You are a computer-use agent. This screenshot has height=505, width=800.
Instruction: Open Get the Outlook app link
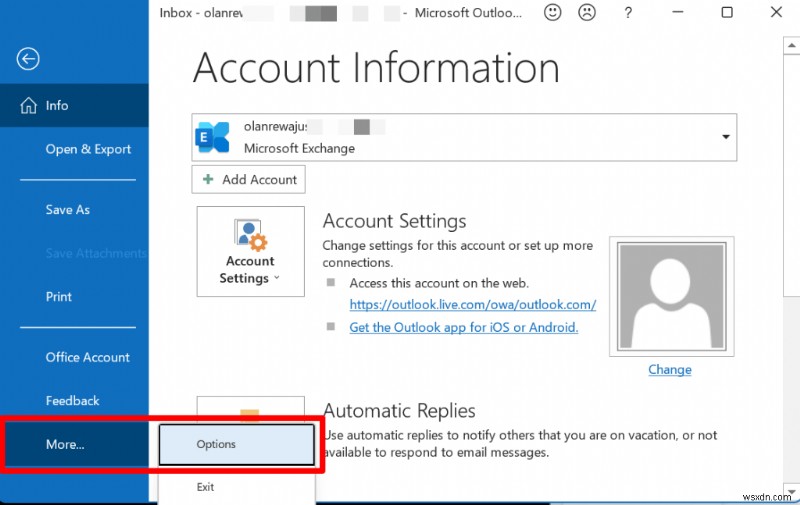tap(463, 327)
